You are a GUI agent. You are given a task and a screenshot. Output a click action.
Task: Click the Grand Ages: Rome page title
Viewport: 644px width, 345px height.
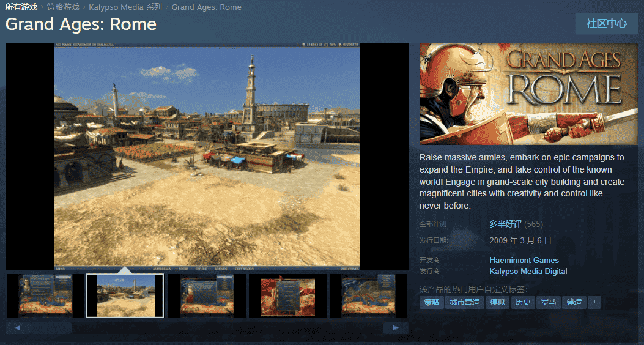81,24
